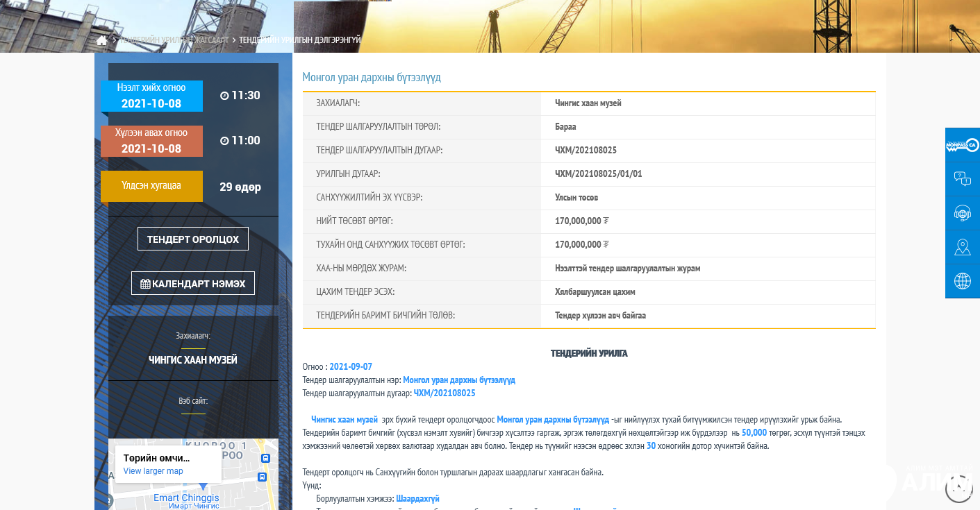The height and width of the screenshot is (510, 980).
Task: Click the scroll-to-top arrow circle icon
Action: [958, 489]
